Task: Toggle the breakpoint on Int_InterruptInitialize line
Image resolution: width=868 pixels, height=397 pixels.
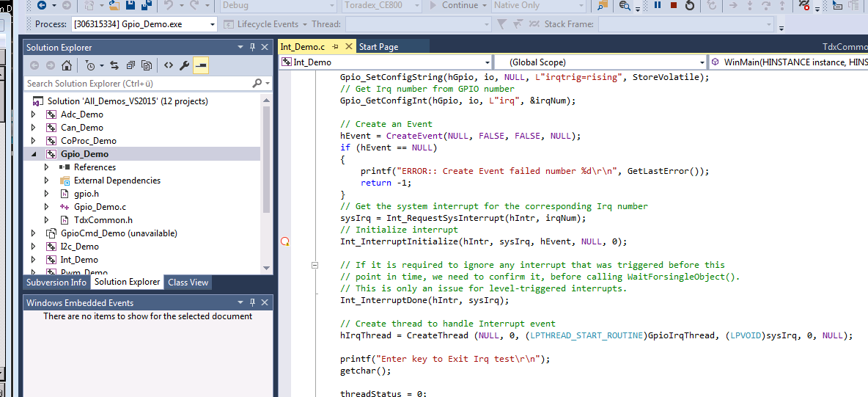Action: click(x=285, y=241)
